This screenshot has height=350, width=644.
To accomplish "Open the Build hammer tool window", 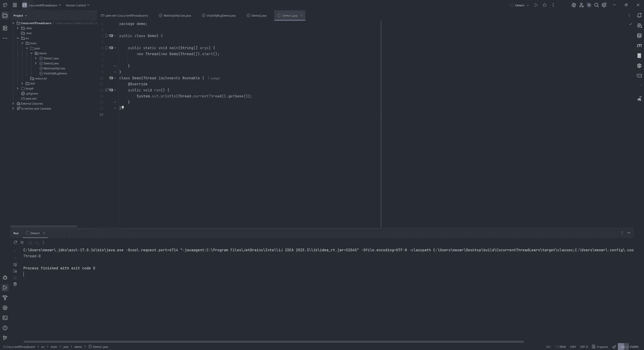I will (5, 298).
